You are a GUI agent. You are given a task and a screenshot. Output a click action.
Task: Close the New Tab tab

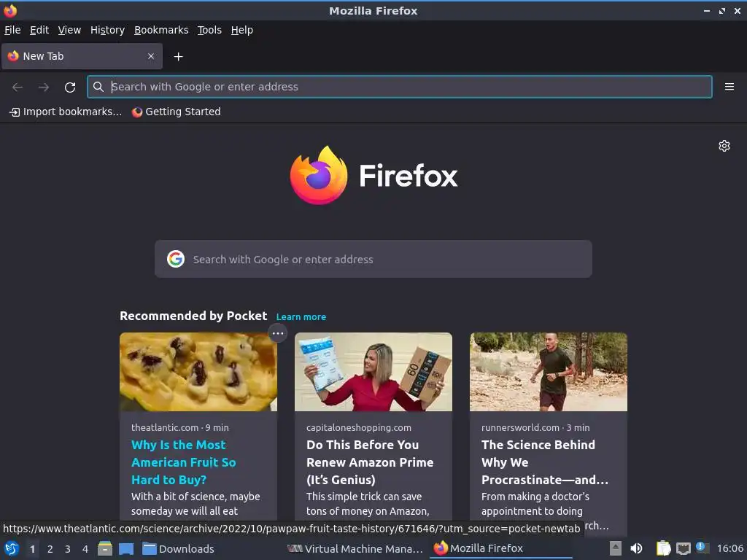[x=151, y=56]
